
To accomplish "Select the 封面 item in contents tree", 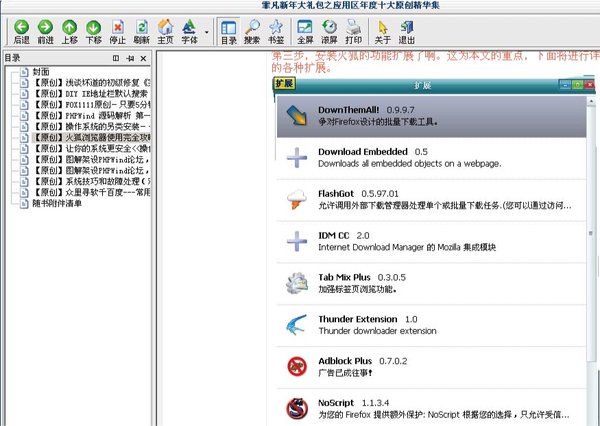I will [x=41, y=72].
